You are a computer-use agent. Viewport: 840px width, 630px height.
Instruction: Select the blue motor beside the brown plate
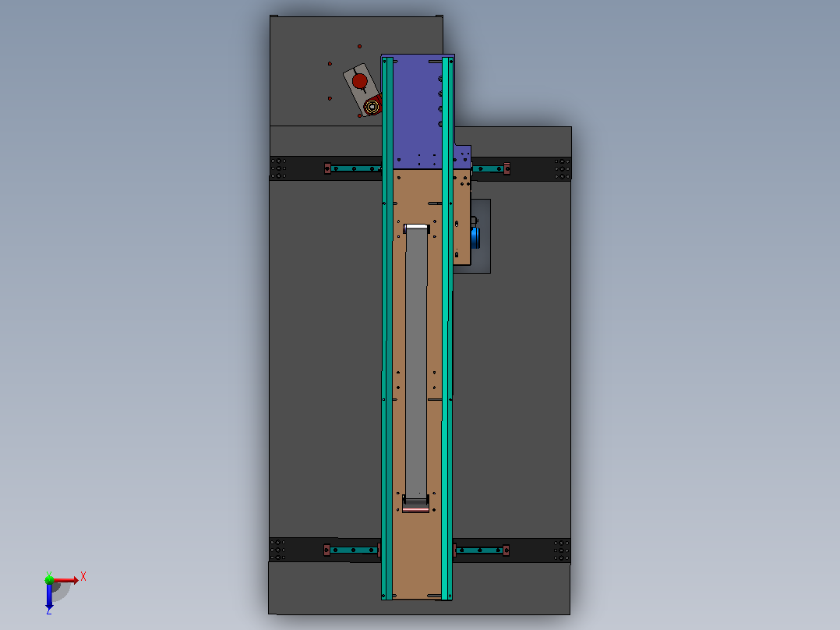(475, 238)
